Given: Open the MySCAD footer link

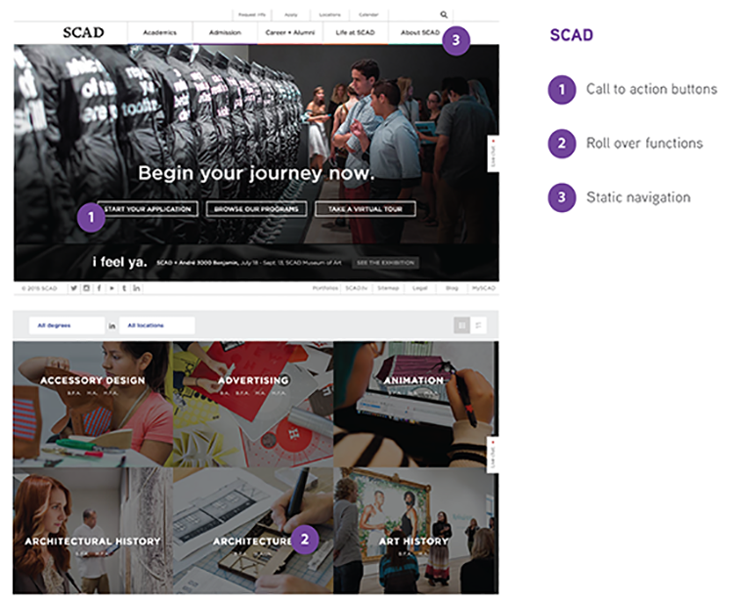Looking at the screenshot, I should tap(484, 288).
